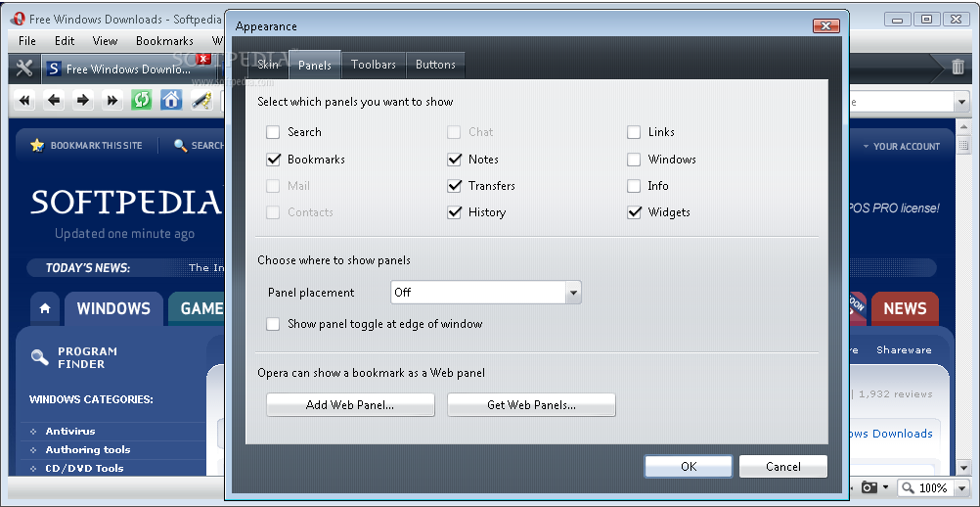Click the Get Web Panels button

tap(531, 405)
